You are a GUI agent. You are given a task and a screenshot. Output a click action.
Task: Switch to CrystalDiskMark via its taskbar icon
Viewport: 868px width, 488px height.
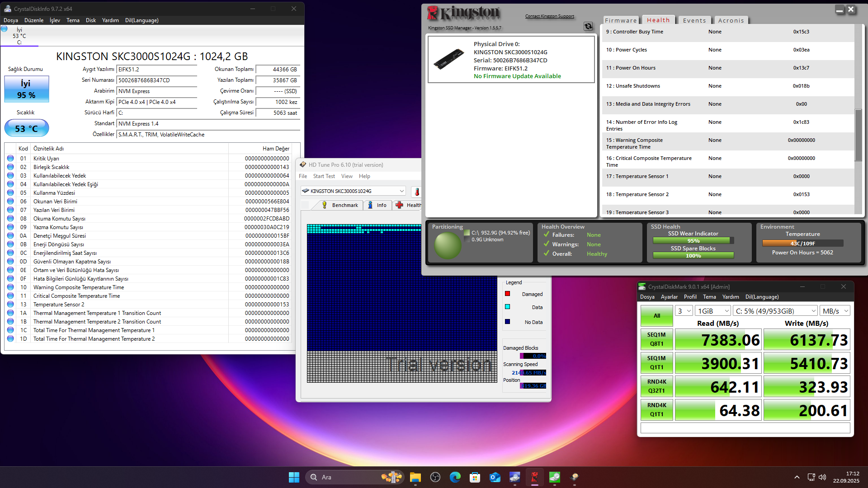coord(554,477)
